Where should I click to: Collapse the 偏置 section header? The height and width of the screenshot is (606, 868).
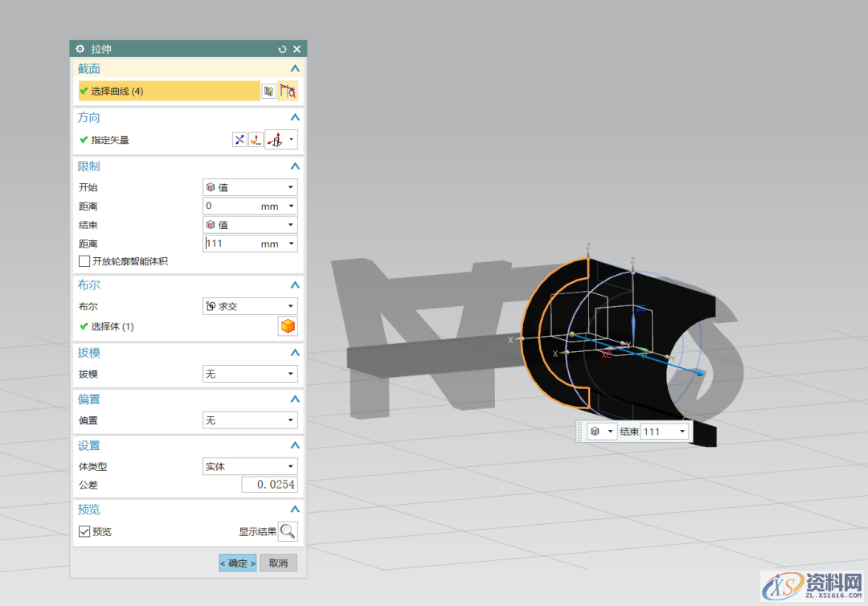(295, 399)
